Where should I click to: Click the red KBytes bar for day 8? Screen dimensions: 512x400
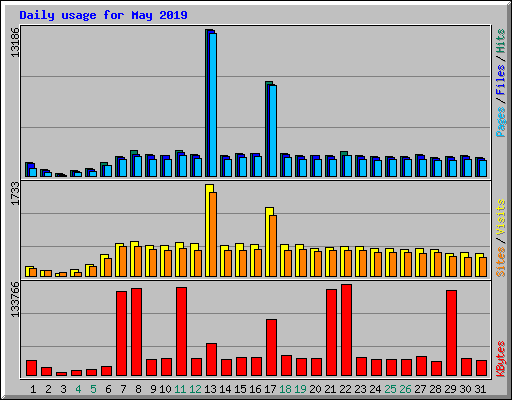tap(136, 332)
